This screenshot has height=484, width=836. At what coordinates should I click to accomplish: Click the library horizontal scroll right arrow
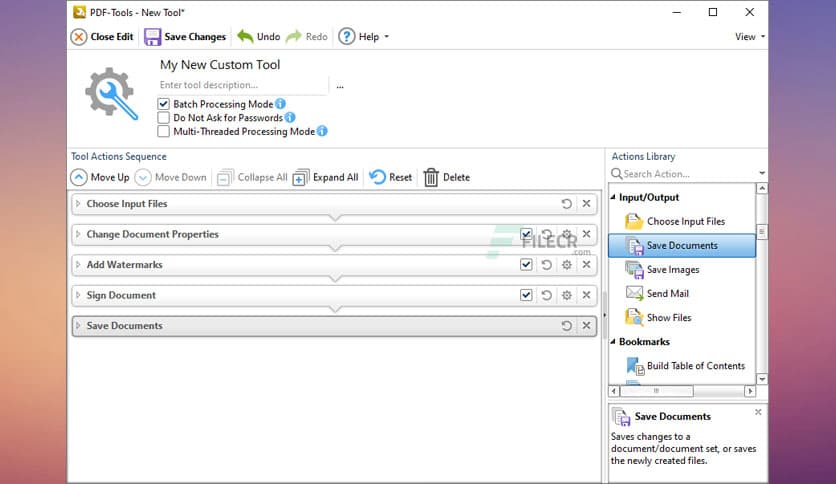[750, 391]
